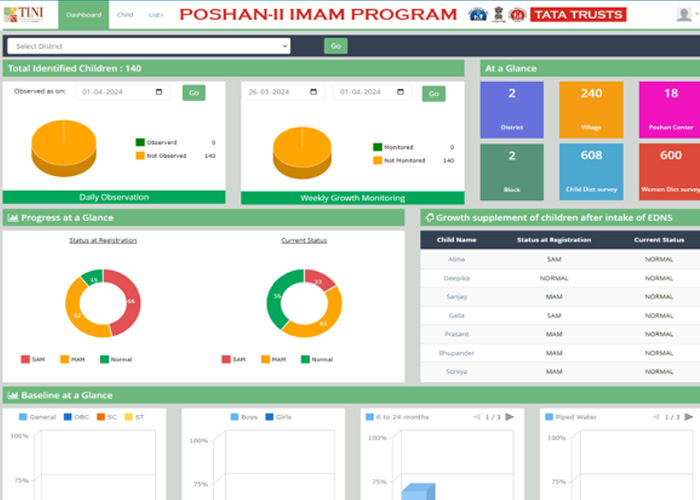Click the Status at Registration chart title
This screenshot has width=700, height=500.
coord(103,240)
